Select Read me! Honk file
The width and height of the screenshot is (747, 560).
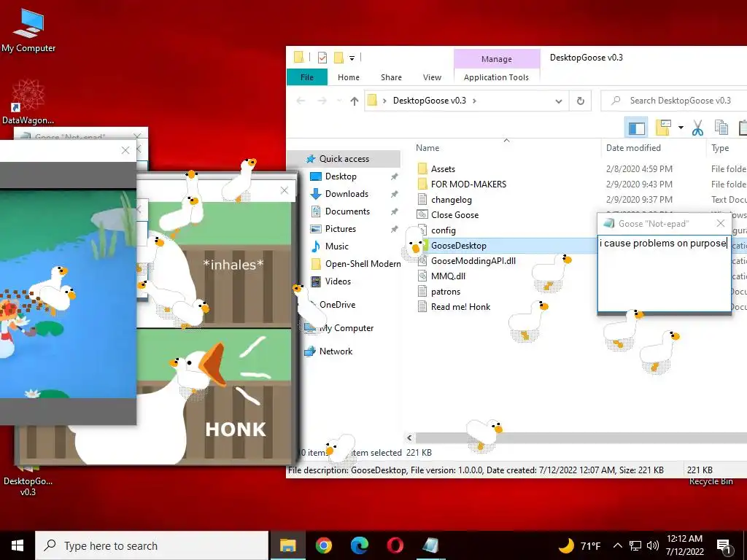point(460,307)
